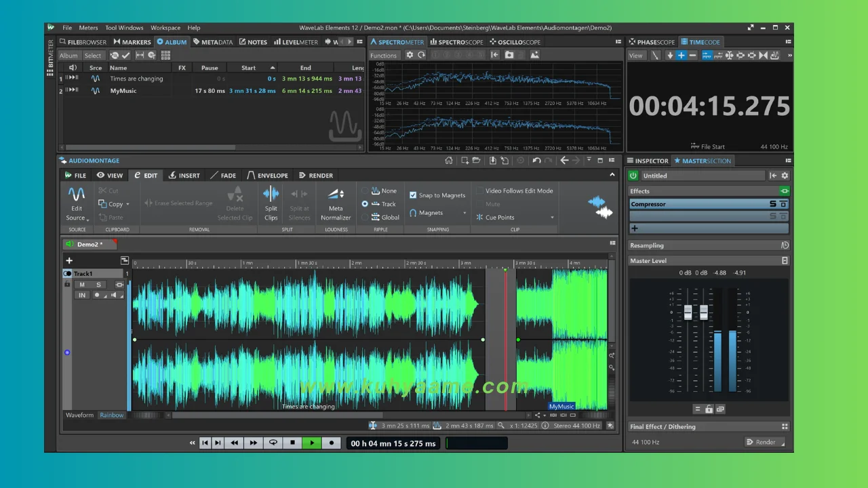Click the add effect plus slot
Image resolution: width=868 pixels, height=488 pixels.
pos(709,228)
